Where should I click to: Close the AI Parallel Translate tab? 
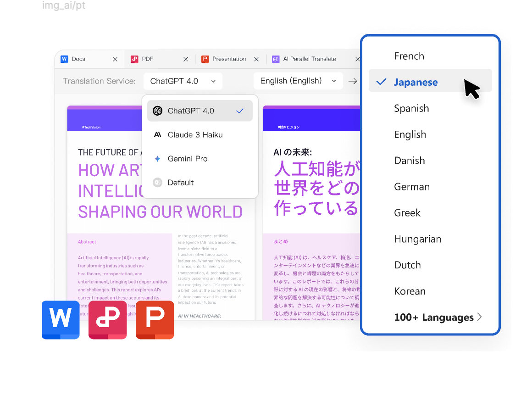(357, 59)
